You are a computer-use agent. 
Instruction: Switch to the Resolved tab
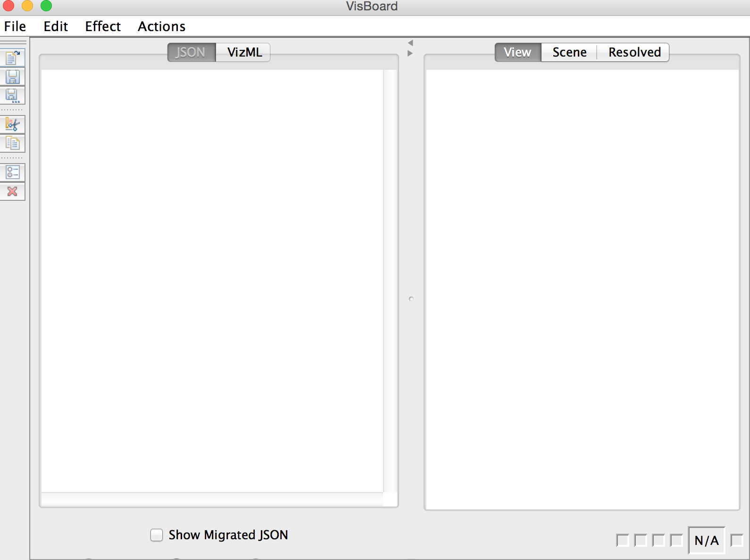pos(634,52)
